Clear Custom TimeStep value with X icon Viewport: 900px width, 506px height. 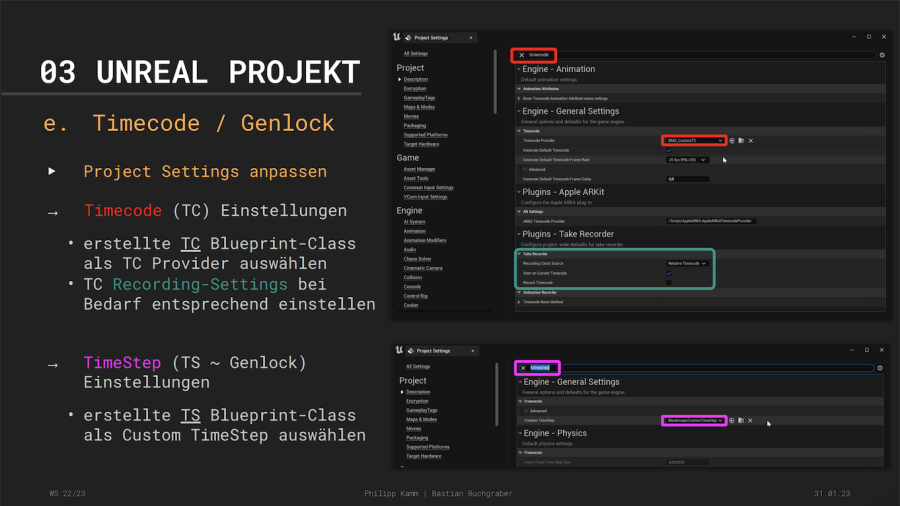pos(751,421)
